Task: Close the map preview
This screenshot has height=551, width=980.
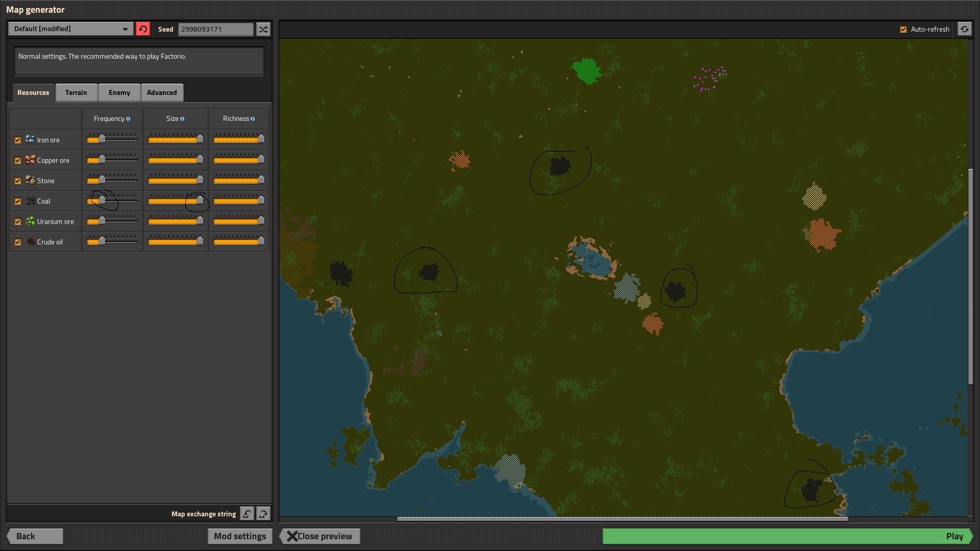Action: pyautogui.click(x=320, y=536)
